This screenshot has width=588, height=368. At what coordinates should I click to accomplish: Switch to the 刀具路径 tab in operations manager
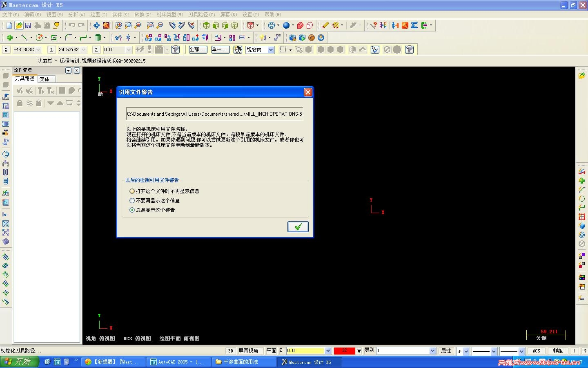point(25,79)
